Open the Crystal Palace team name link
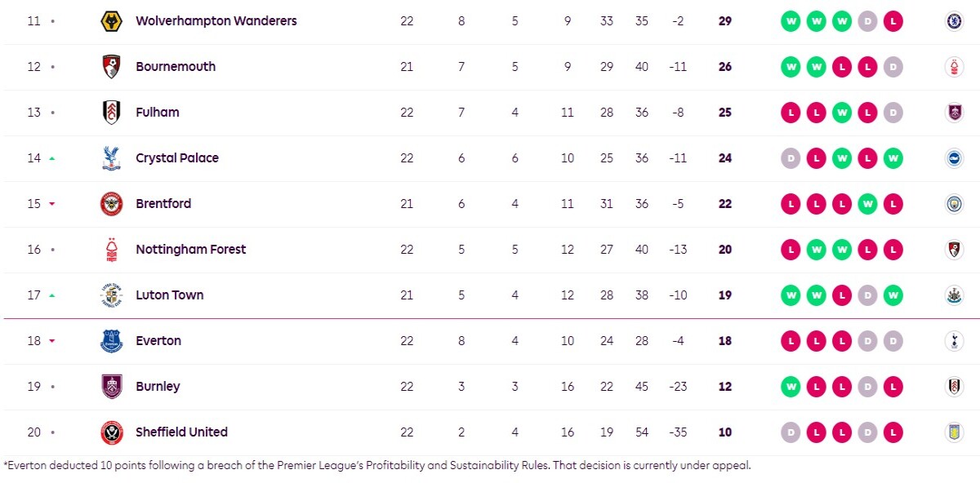 tap(177, 158)
